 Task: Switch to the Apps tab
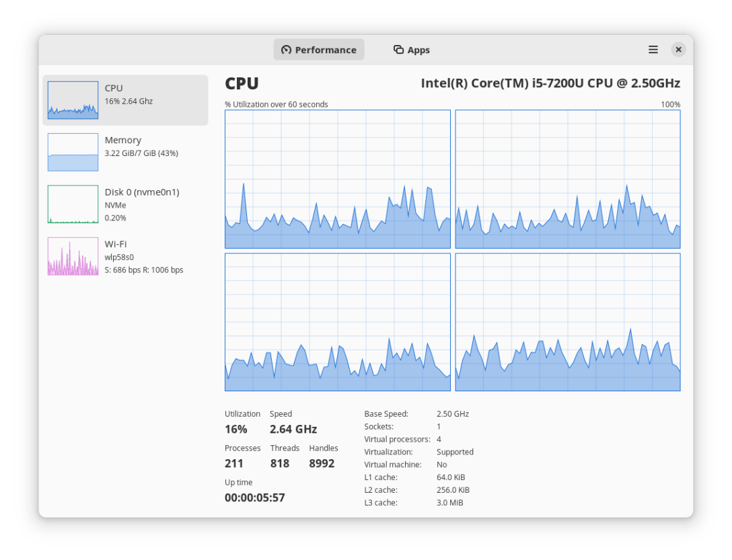pyautogui.click(x=411, y=50)
